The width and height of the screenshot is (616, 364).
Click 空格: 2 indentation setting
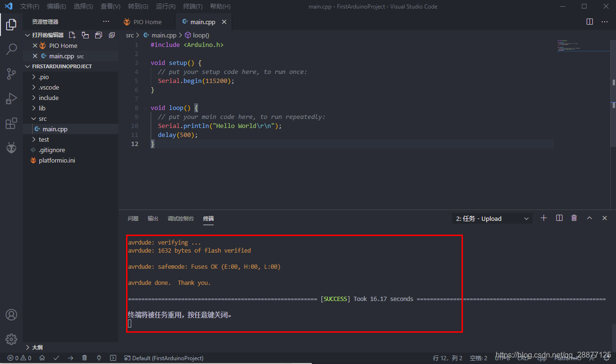coord(478,358)
